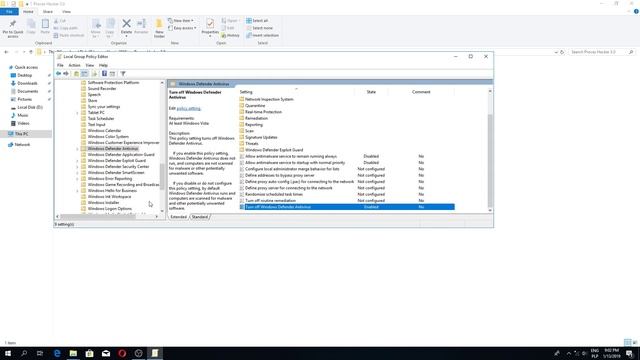Open Mail app from taskbar
This screenshot has height=360, width=640.
(106, 353)
